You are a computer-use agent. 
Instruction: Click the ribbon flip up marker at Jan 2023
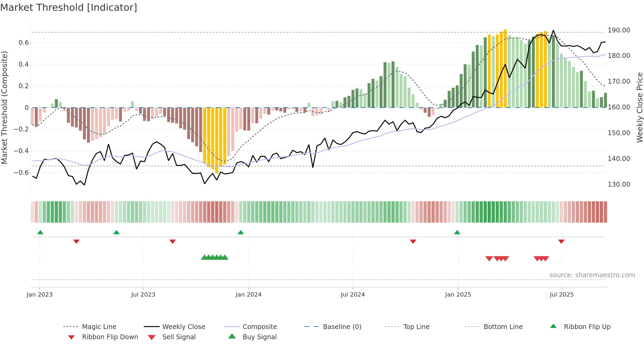click(x=40, y=232)
